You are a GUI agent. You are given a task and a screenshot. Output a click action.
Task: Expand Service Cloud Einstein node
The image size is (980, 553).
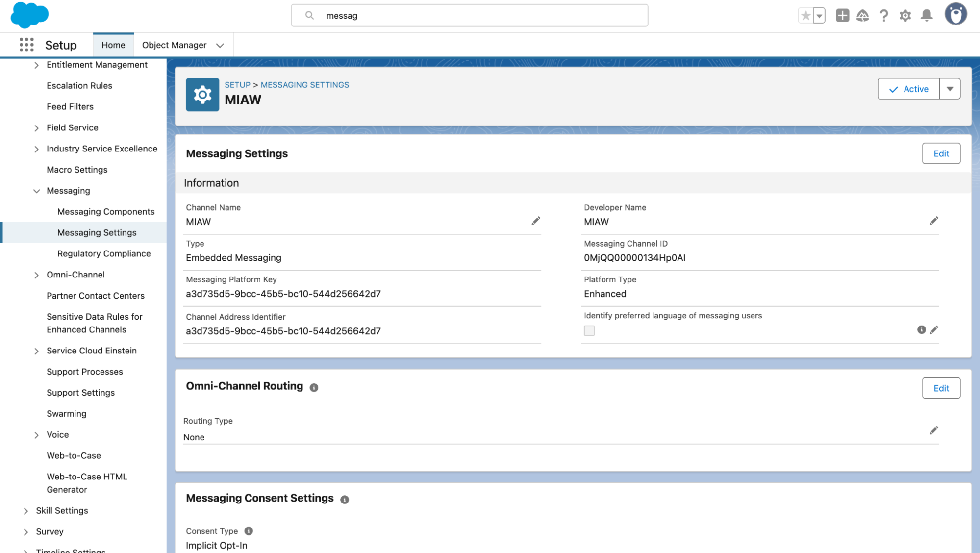(x=36, y=351)
